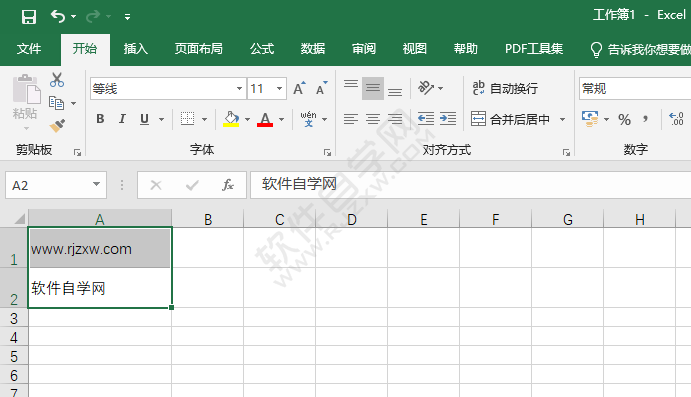Screen dimensions: 691x397
Task: Click the Align Left icon
Action: tap(351, 119)
